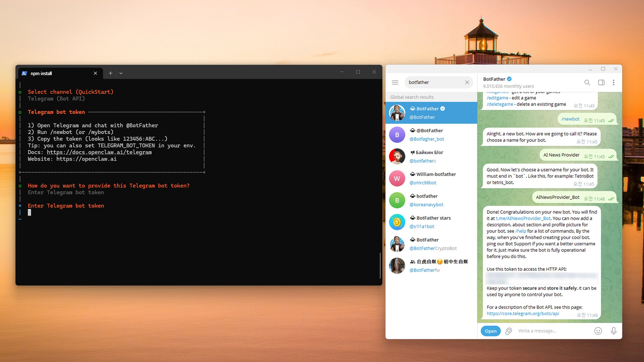Toggle the Telegram right sidebar panel
Image resolution: width=644 pixels, height=362 pixels.
pos(601,82)
